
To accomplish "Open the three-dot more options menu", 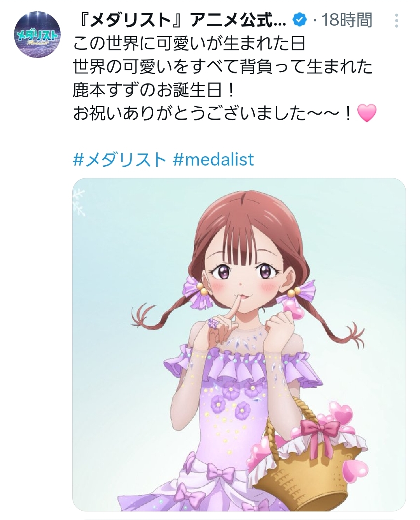I will tap(396, 20).
